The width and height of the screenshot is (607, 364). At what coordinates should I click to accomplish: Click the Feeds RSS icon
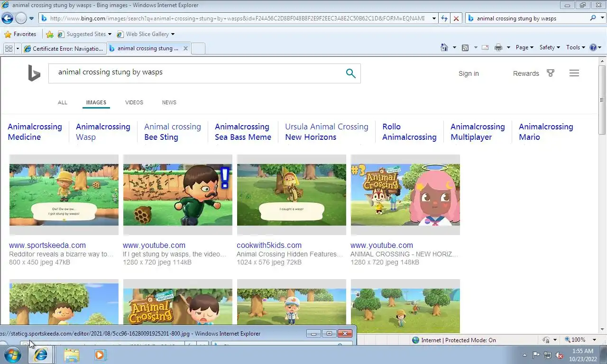pyautogui.click(x=465, y=47)
